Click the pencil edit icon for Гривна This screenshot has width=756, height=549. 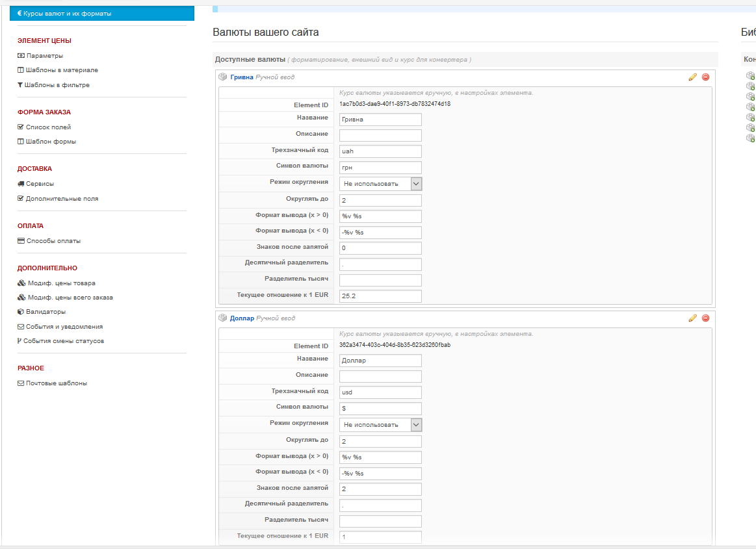[692, 77]
